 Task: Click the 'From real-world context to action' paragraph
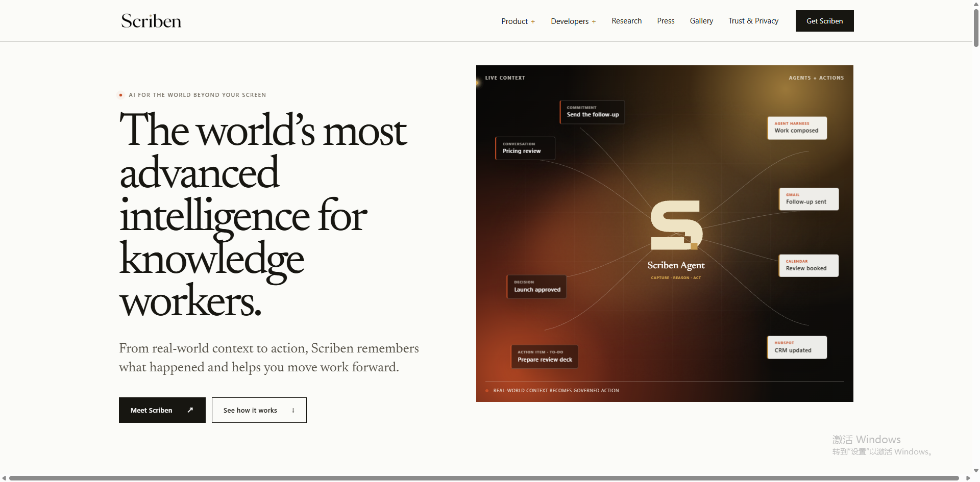pyautogui.click(x=269, y=358)
